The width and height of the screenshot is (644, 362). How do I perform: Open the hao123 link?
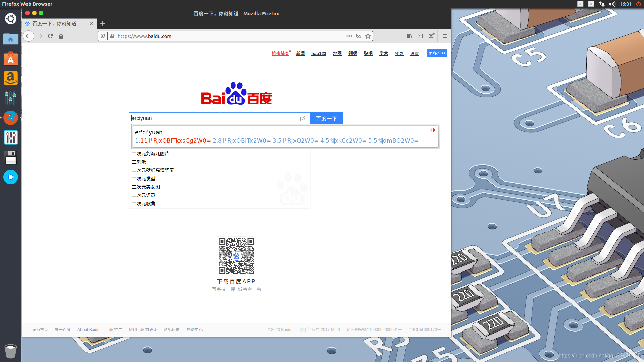click(319, 54)
